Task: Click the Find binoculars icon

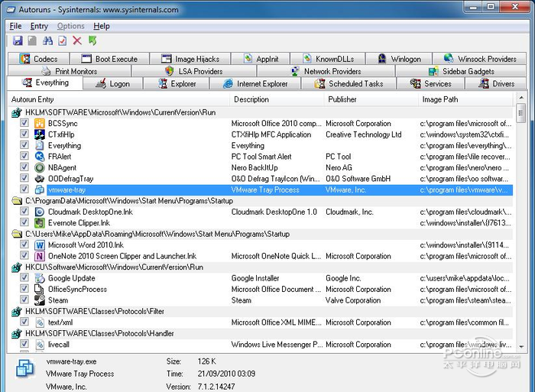Action: pyautogui.click(x=47, y=40)
